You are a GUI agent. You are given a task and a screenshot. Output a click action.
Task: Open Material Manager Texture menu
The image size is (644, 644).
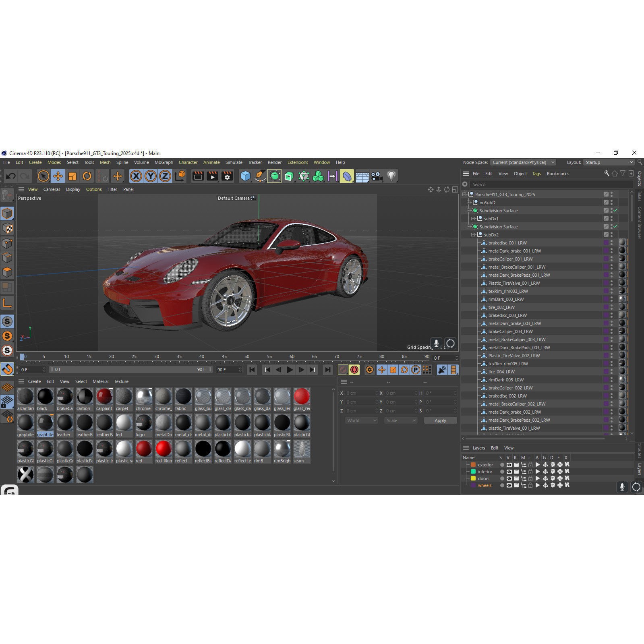[x=121, y=381]
